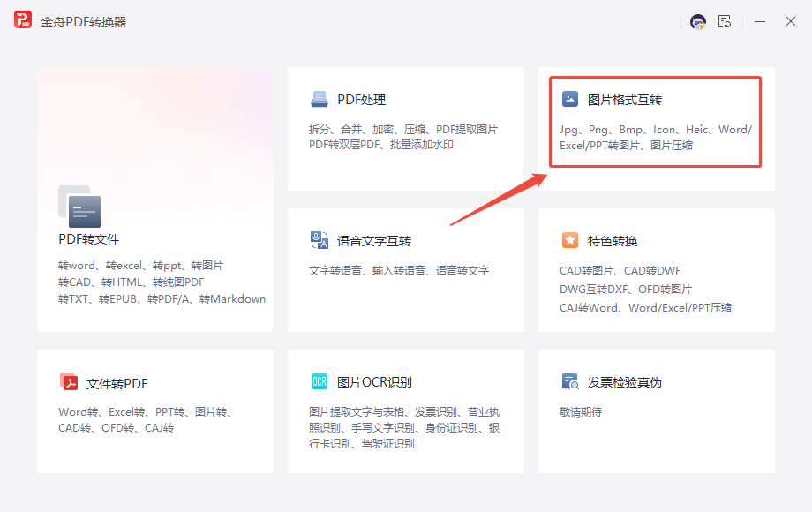Screen dimensions: 812x512
Task: Open the PDF转文件 title
Action: coord(88,239)
